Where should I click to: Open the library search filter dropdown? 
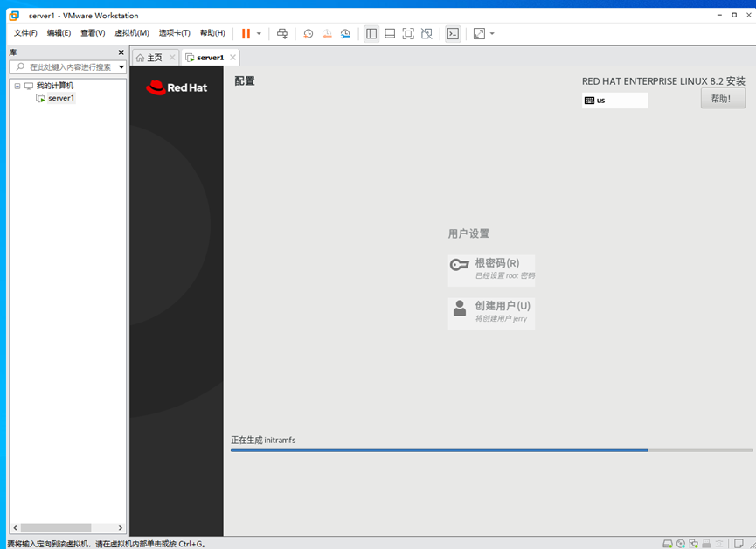click(x=121, y=67)
